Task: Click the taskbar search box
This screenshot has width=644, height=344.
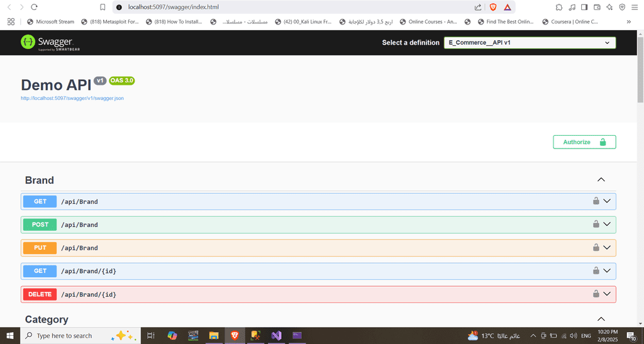Action: pos(80,336)
